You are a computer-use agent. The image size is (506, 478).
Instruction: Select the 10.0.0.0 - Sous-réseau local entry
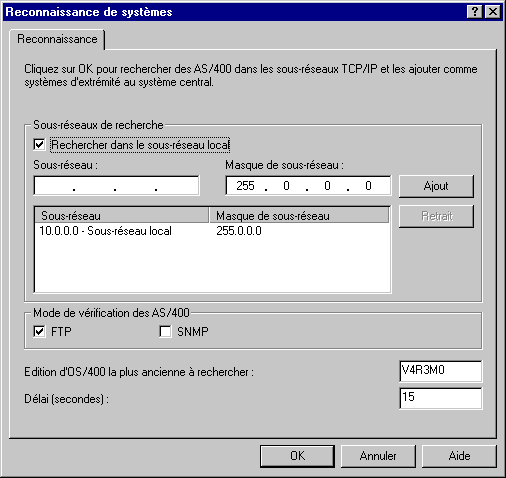click(x=105, y=231)
